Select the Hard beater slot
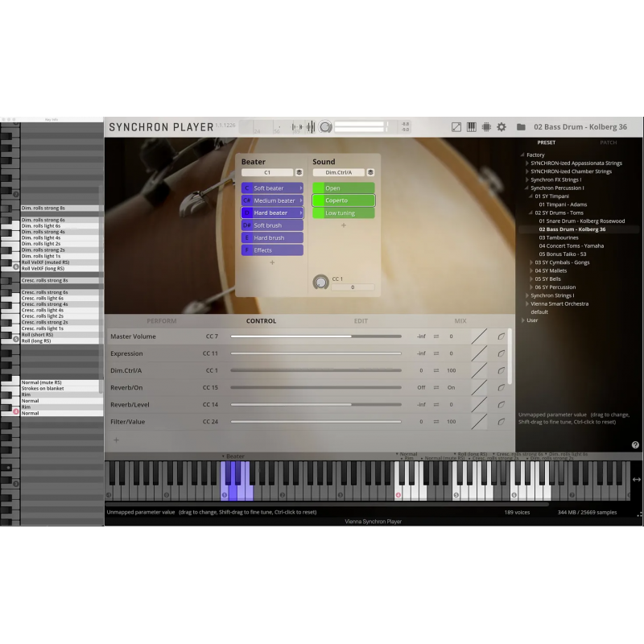The height and width of the screenshot is (644, 644). click(272, 213)
